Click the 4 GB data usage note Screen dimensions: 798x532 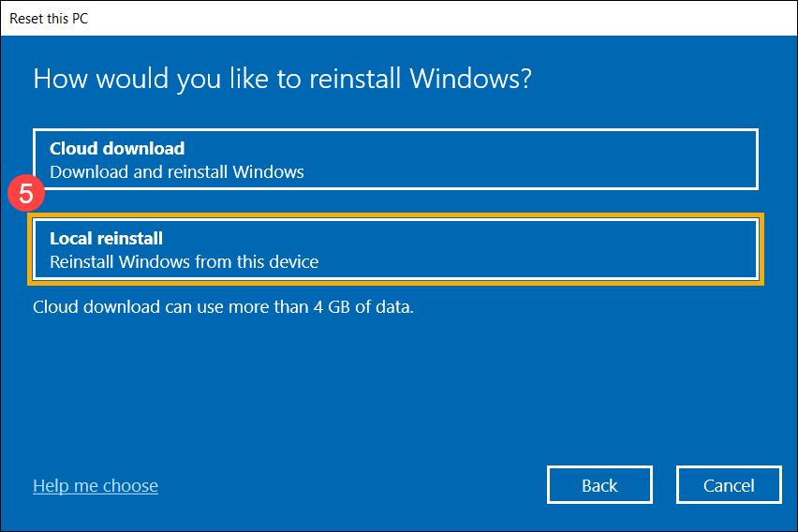click(x=223, y=306)
